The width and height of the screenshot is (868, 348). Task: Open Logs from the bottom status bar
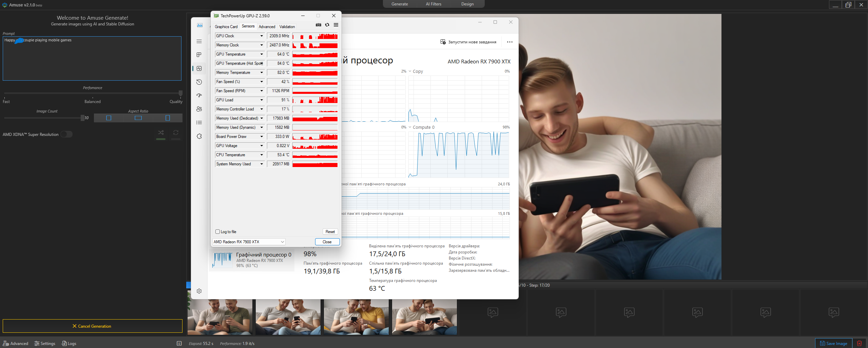69,343
